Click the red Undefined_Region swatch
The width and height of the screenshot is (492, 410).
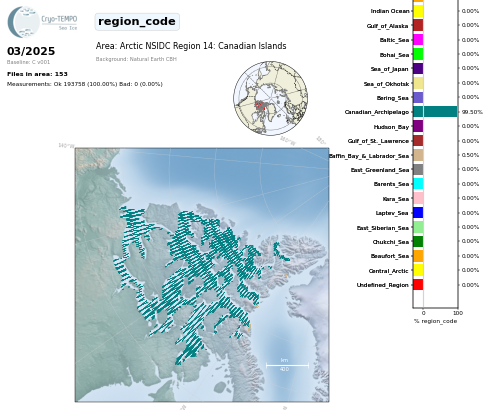pyautogui.click(x=418, y=284)
